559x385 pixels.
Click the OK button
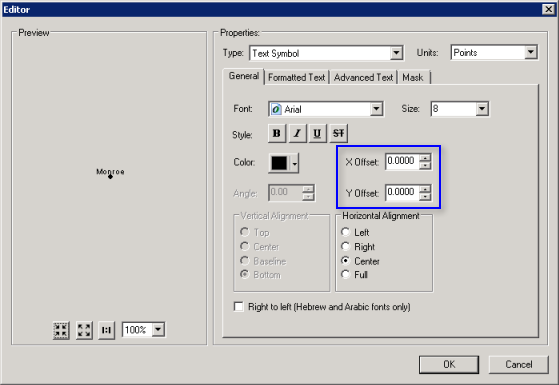coord(449,364)
